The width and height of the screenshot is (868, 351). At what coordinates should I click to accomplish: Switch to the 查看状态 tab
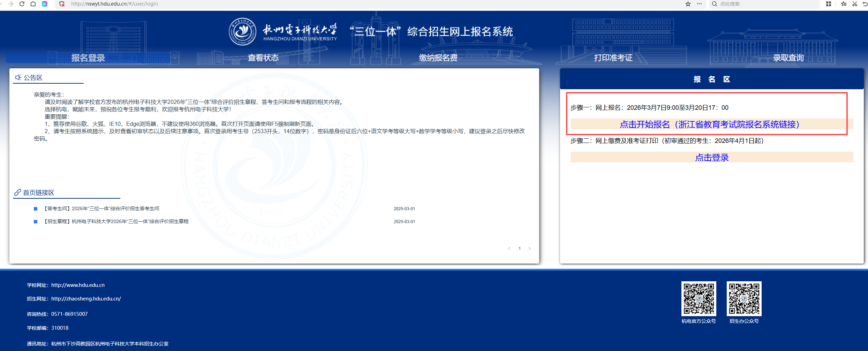pos(263,58)
